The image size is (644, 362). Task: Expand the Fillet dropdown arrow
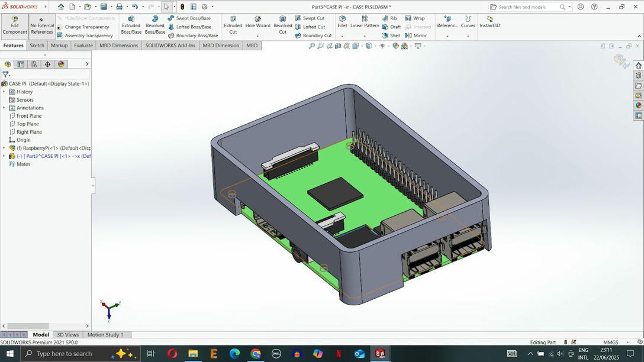(x=342, y=36)
